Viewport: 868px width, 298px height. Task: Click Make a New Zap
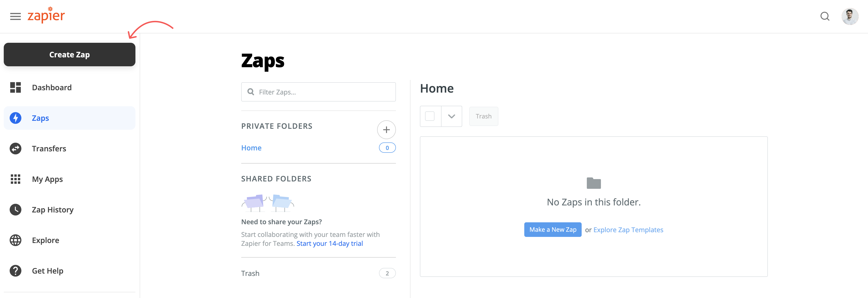pos(552,230)
